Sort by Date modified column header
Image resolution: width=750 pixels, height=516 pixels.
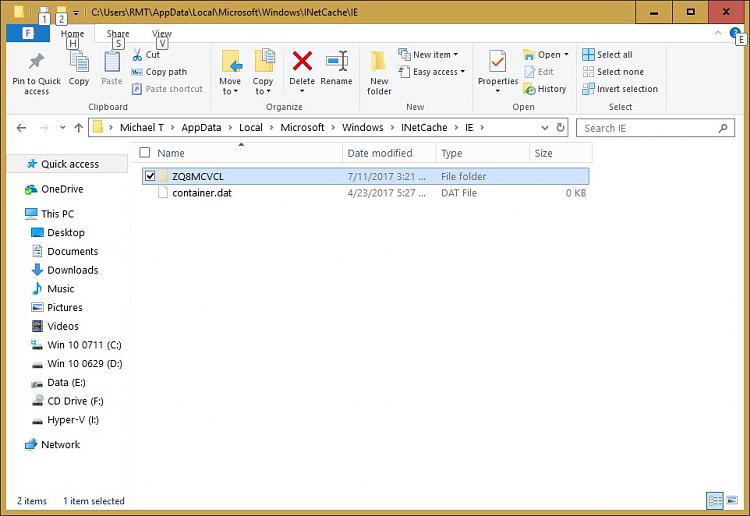pyautogui.click(x=389, y=153)
